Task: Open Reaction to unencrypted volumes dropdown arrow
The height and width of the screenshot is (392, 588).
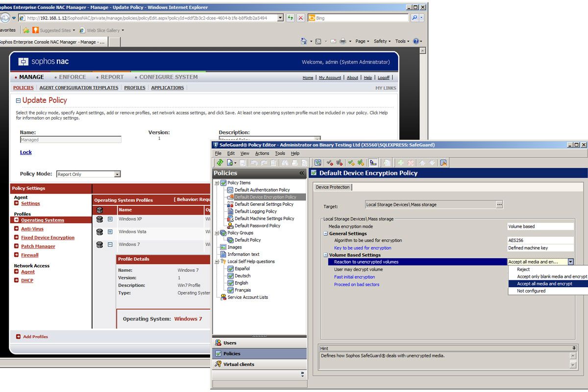Action: pyautogui.click(x=570, y=262)
